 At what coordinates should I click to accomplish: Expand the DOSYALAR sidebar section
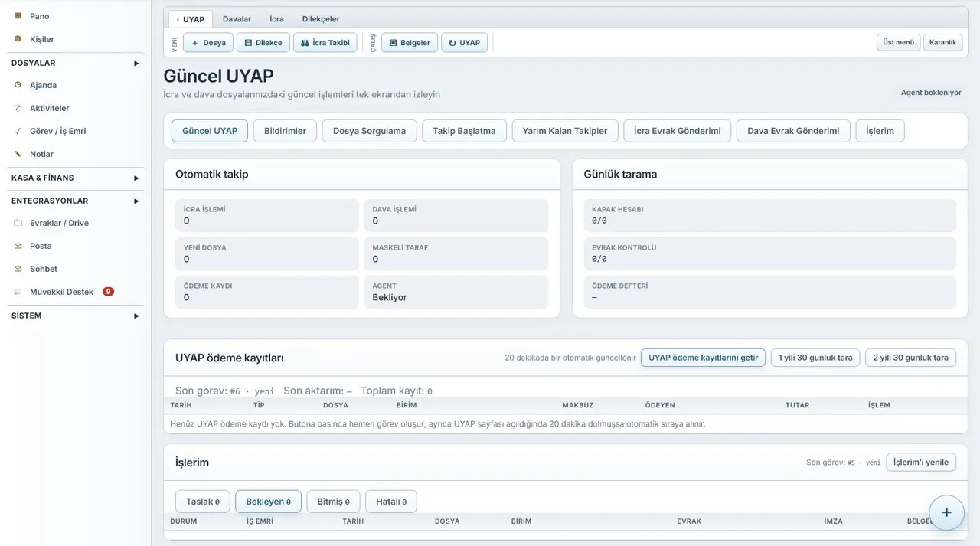(75, 63)
